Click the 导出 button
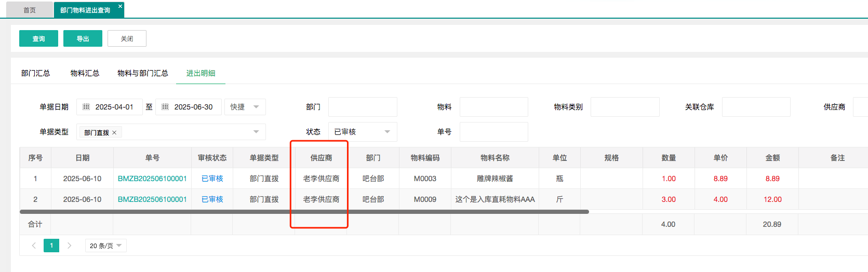Screen dimensions: 868x272 pos(83,38)
